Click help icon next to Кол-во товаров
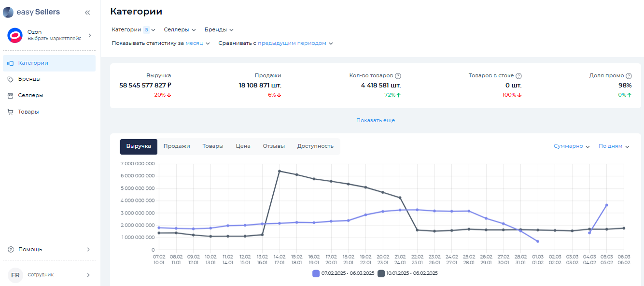This screenshot has height=286, width=644. click(398, 76)
